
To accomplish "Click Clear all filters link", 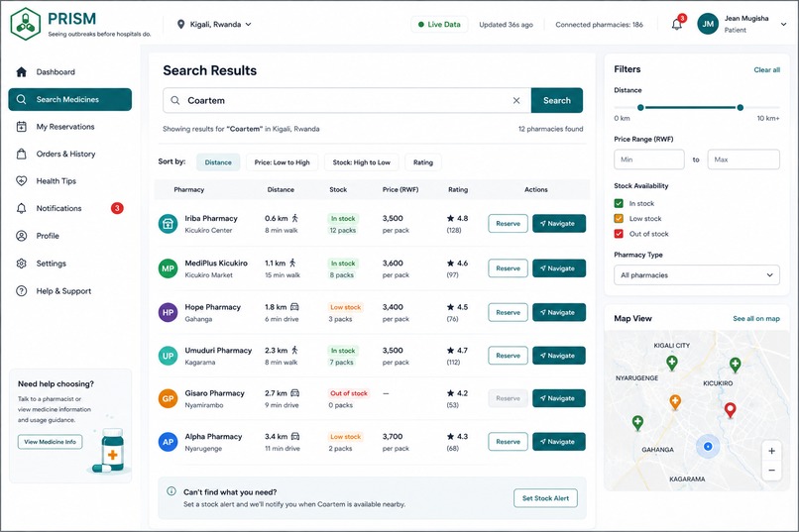I will [767, 69].
